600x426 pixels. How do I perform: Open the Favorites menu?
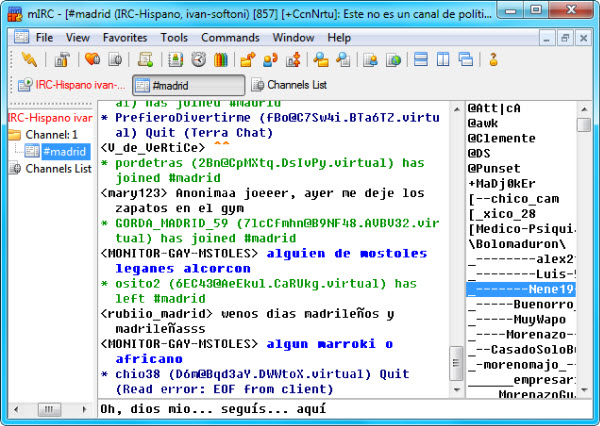point(124,37)
